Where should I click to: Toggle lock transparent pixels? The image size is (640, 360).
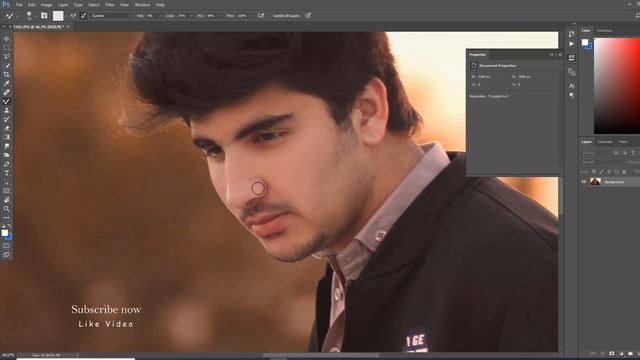594,171
